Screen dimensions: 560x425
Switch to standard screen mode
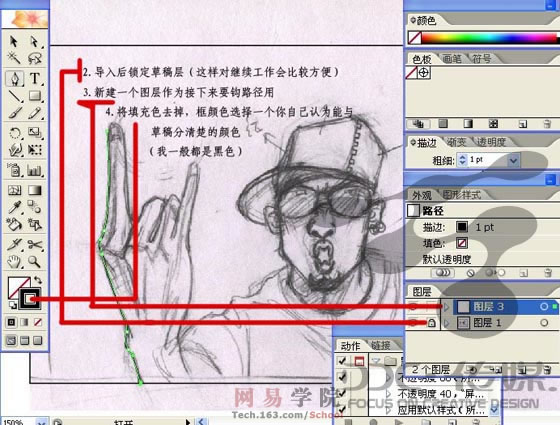click(x=11, y=340)
